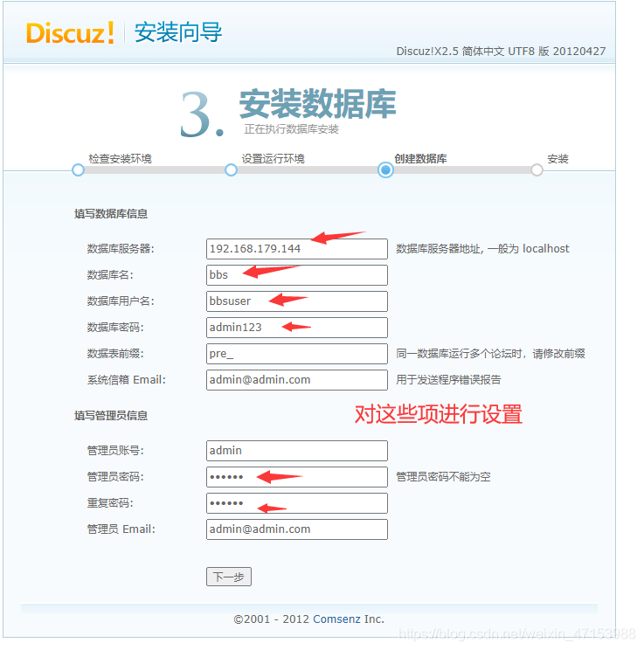Viewport: 644px width, 650px height.
Task: Click the 安装向导 title text
Action: click(178, 32)
